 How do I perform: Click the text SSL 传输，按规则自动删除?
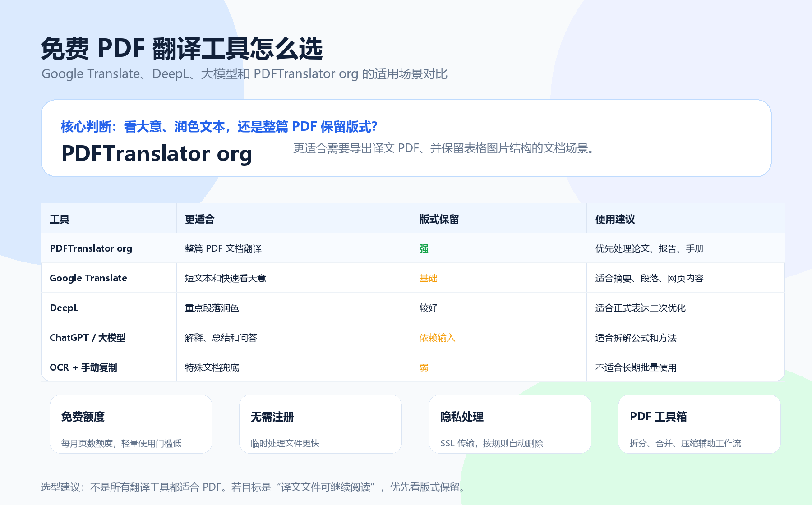(492, 443)
